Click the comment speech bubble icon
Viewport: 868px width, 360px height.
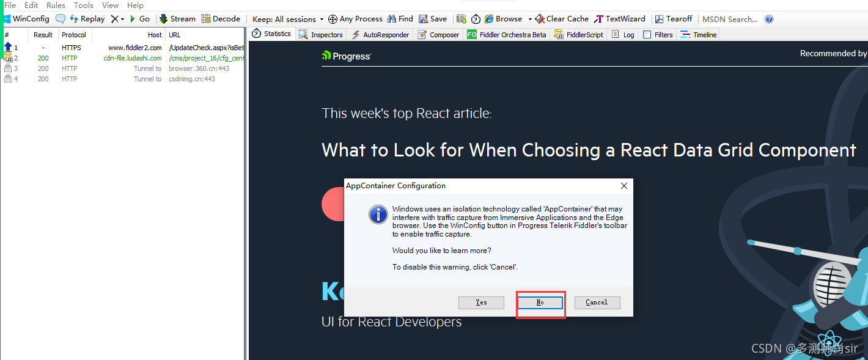click(61, 19)
